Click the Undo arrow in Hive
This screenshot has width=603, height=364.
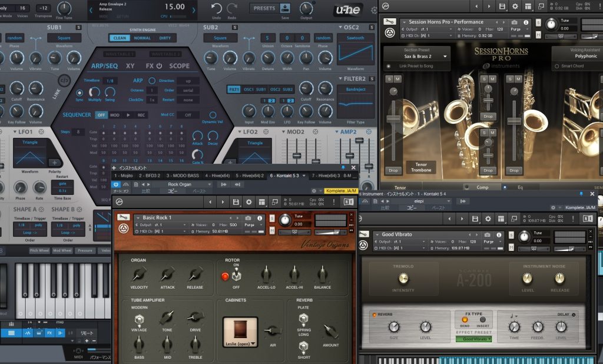point(216,8)
